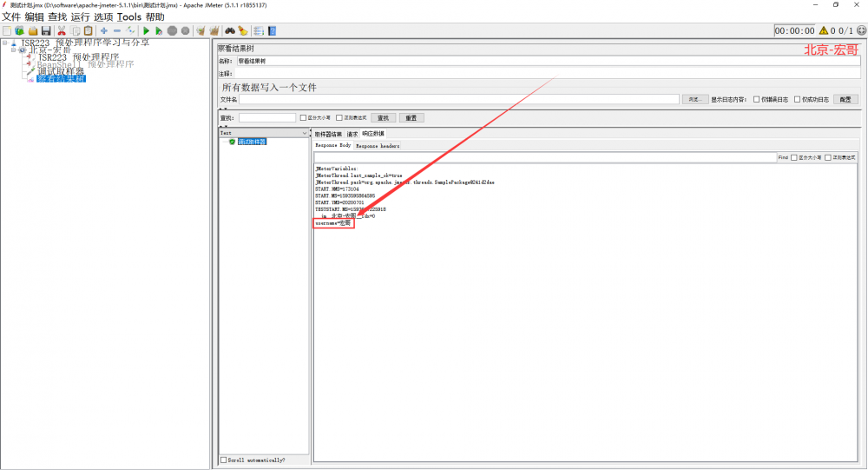Enable 区分大小写 checkbox beside 查找 field
The width and height of the screenshot is (868, 470).
(x=303, y=118)
